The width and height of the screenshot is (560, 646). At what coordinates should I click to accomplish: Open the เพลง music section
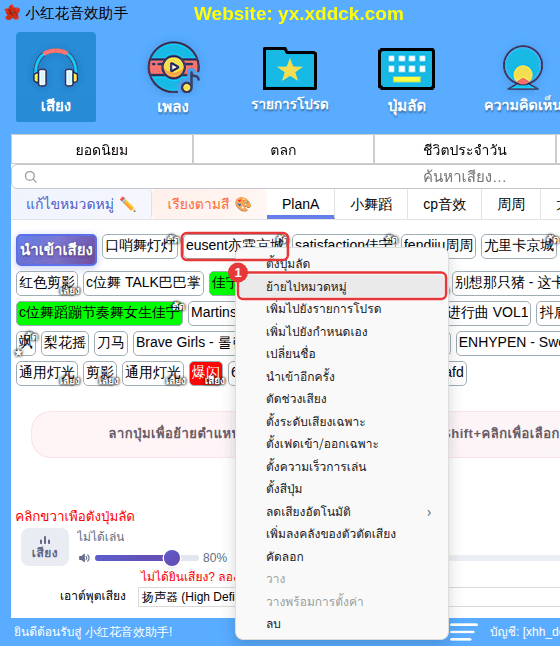click(173, 78)
